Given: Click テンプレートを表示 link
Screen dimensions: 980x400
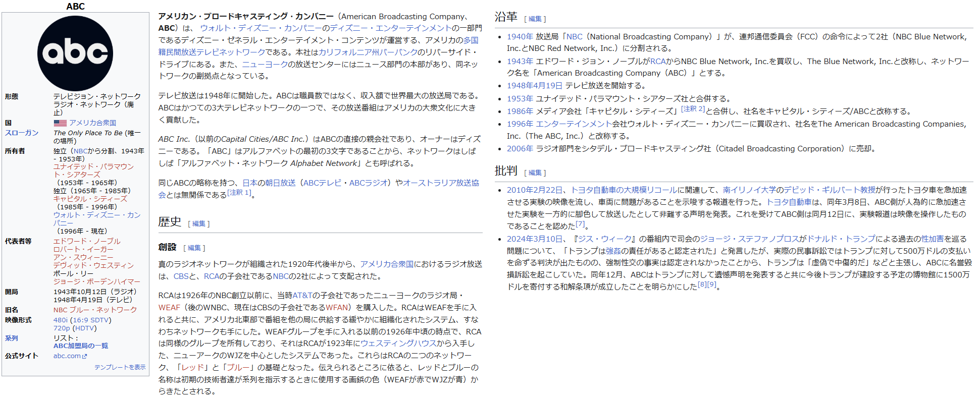Looking at the screenshot, I should pos(120,367).
